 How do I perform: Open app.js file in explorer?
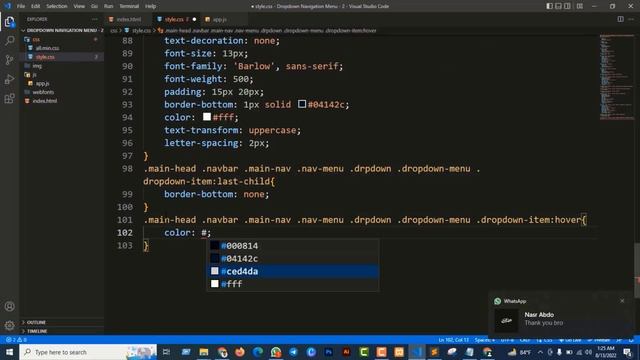(61, 83)
